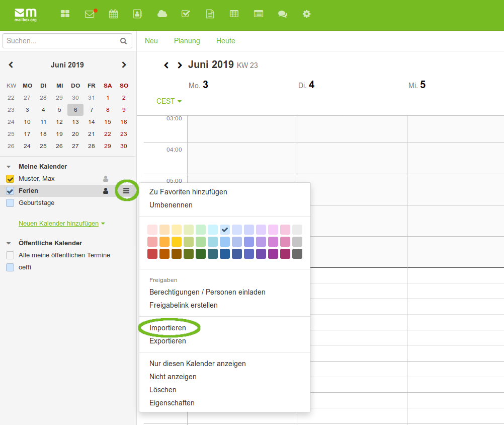Select day 6 in the mini calendar
Screen dimensions: 504x425
click(75, 110)
